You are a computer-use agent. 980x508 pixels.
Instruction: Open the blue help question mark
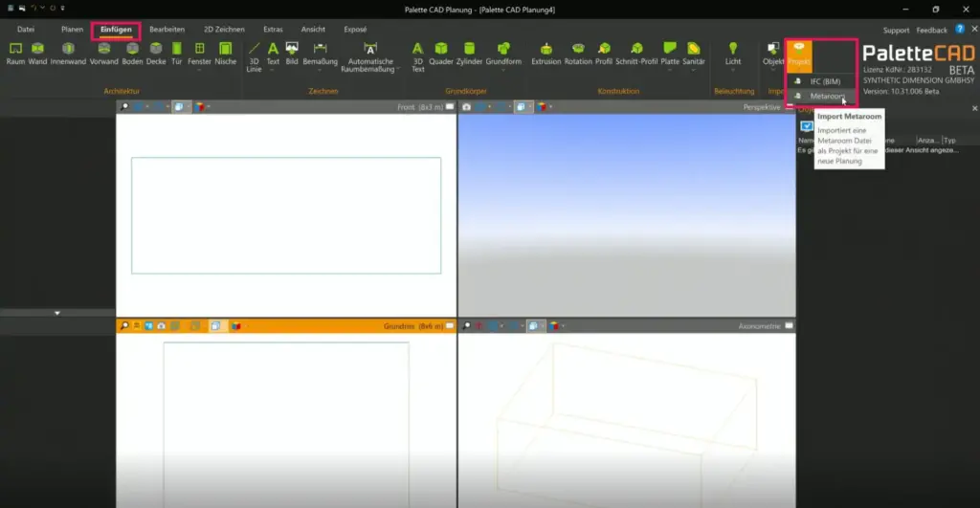[x=960, y=29]
